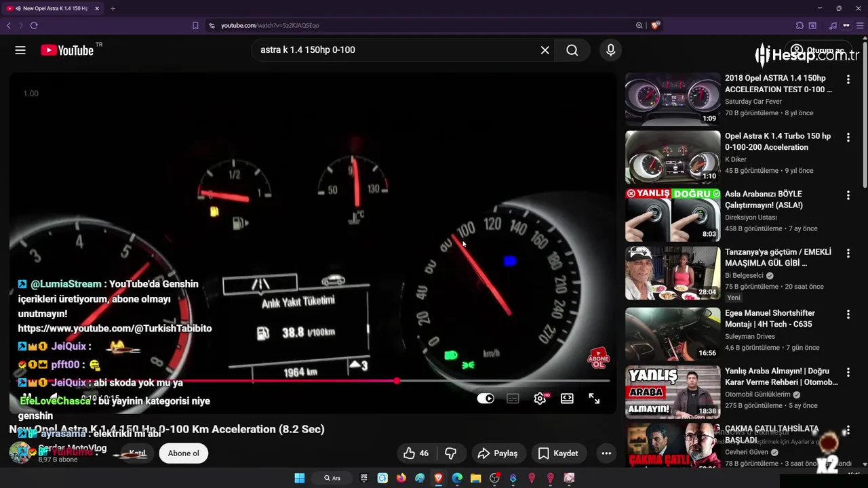Enter fullscreen on the video
Image resolution: width=868 pixels, height=488 pixels.
tap(594, 399)
